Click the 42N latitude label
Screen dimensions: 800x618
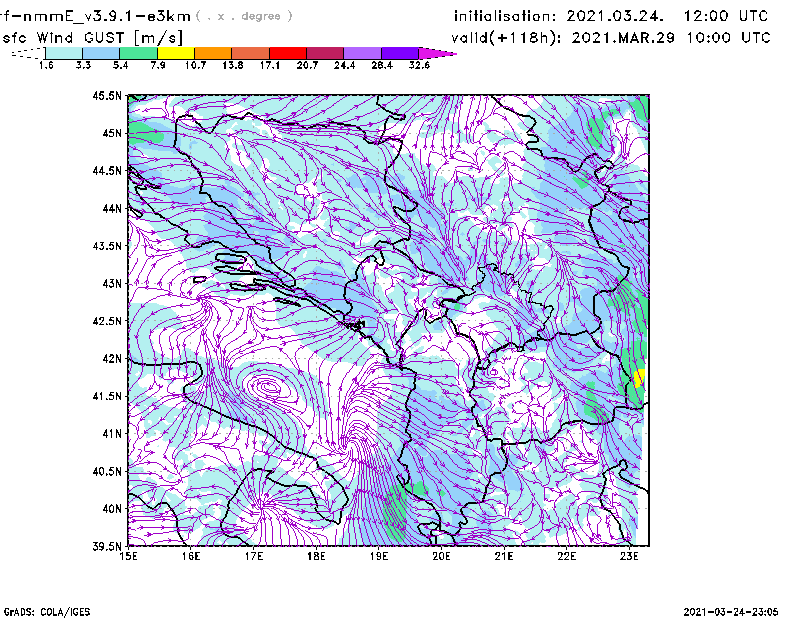(112, 359)
